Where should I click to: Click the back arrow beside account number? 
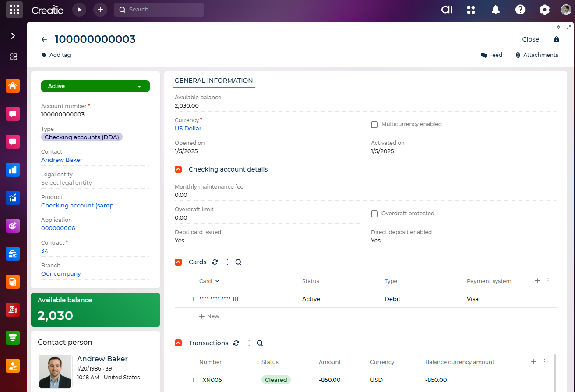coord(44,39)
